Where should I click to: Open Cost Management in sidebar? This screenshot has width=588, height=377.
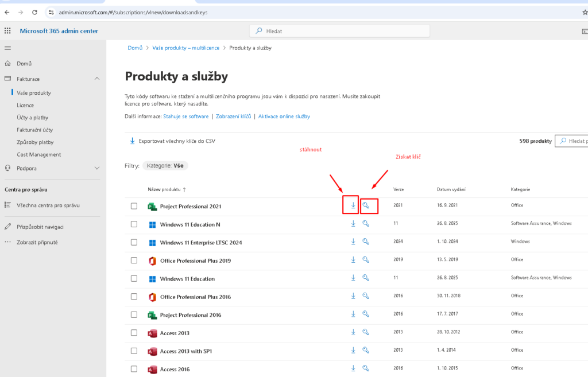38,155
